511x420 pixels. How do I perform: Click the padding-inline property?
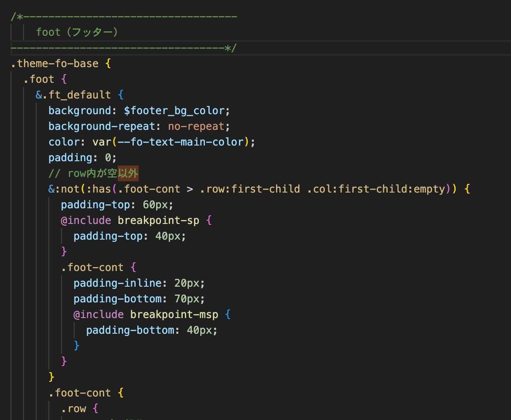[x=118, y=283]
